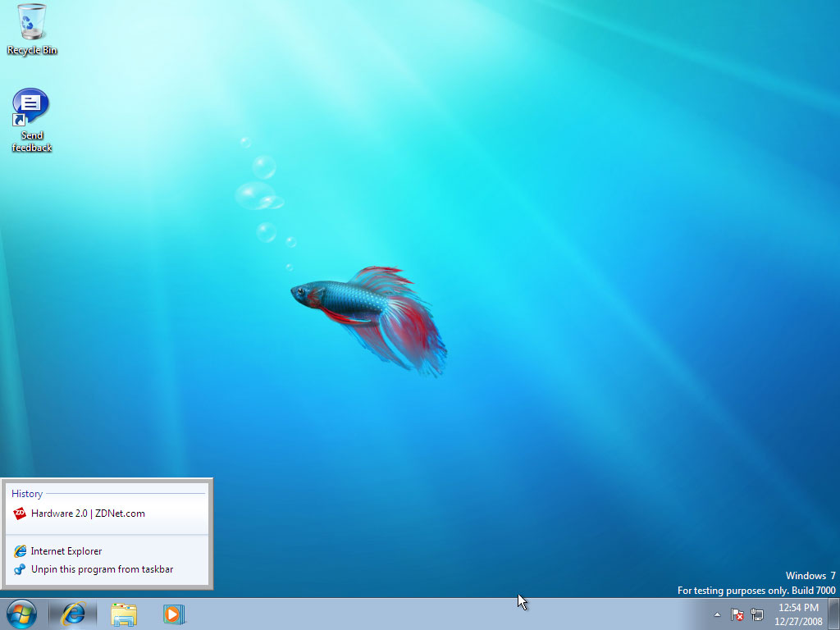840x630 pixels.
Task: Show hidden notification area icons
Action: click(x=717, y=614)
